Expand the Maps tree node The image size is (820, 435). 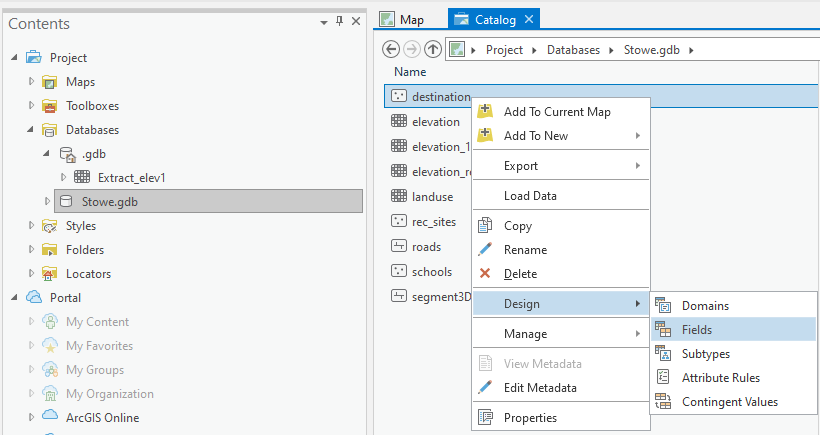31,82
